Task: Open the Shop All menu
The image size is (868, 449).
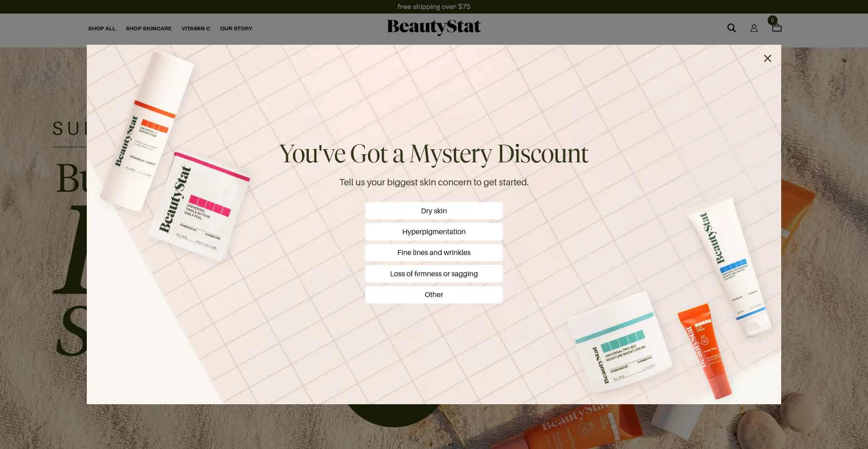Action: [x=102, y=28]
